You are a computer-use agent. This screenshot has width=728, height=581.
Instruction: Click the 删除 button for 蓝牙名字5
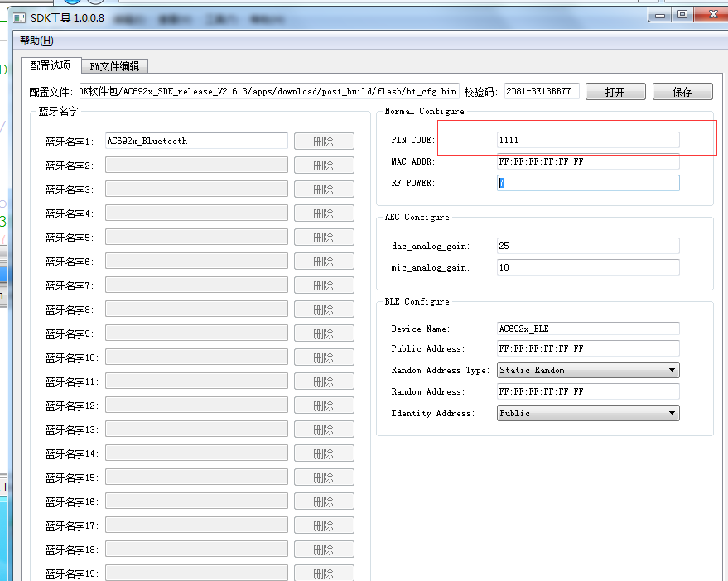324,237
